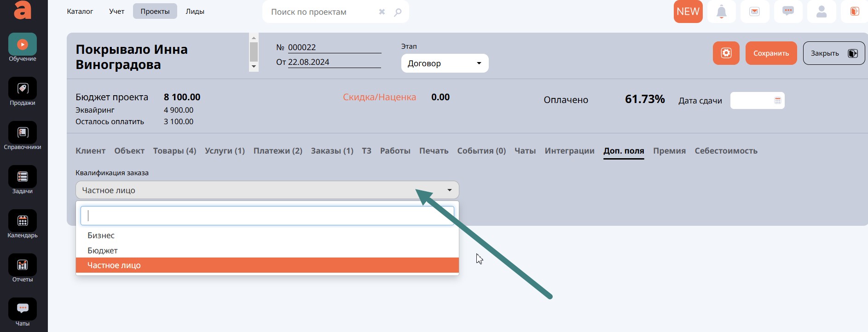Open the Календарь sidebar icon
Image resolution: width=868 pixels, height=332 pixels.
pos(22,221)
